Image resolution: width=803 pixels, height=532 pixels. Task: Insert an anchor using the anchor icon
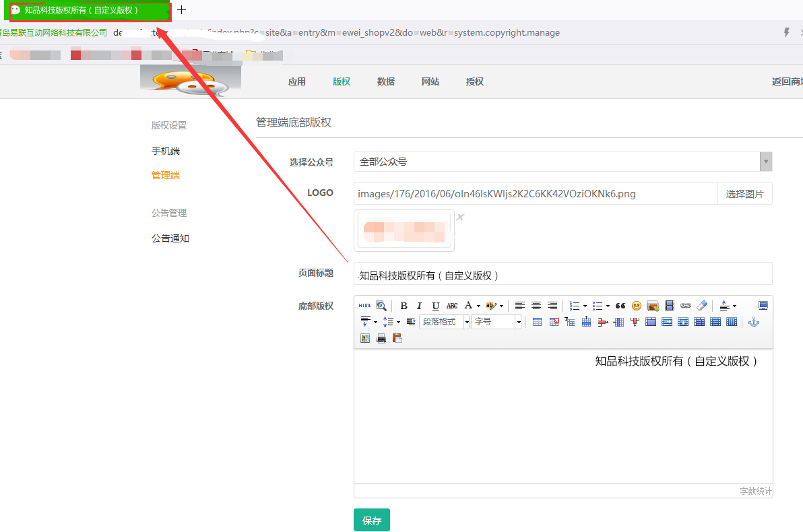(x=754, y=322)
